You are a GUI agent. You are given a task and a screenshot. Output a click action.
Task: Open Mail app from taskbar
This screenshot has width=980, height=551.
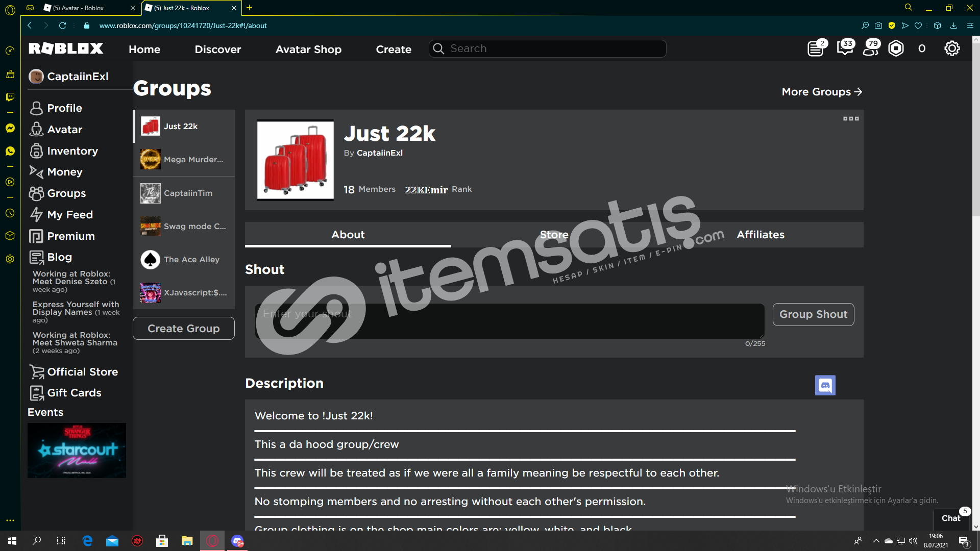tap(112, 541)
